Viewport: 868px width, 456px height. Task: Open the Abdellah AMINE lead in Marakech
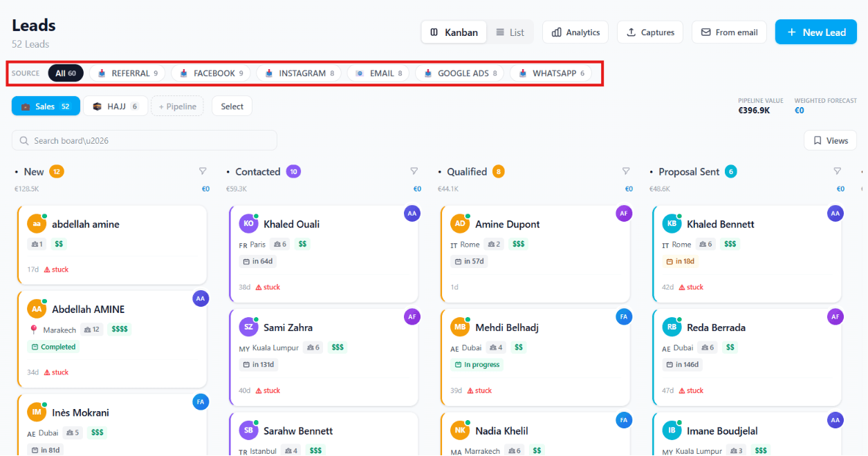112,339
